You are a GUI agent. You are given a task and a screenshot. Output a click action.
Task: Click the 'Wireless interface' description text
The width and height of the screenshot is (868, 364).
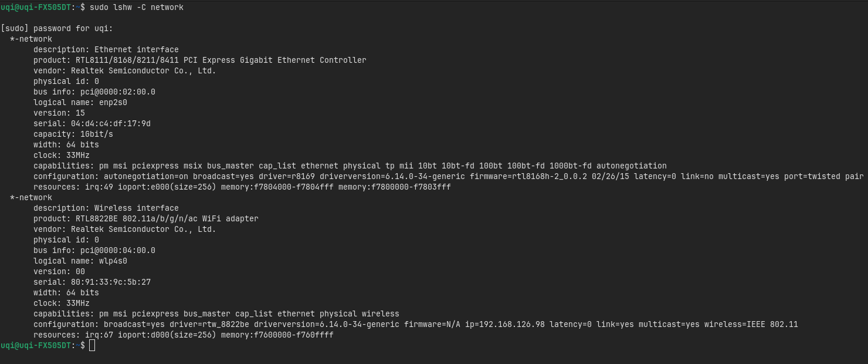[x=136, y=208]
